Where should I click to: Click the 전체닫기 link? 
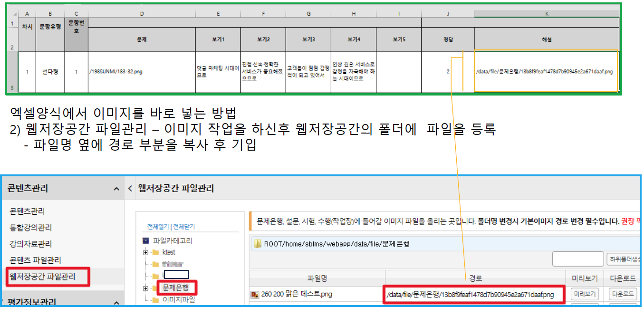(x=183, y=227)
